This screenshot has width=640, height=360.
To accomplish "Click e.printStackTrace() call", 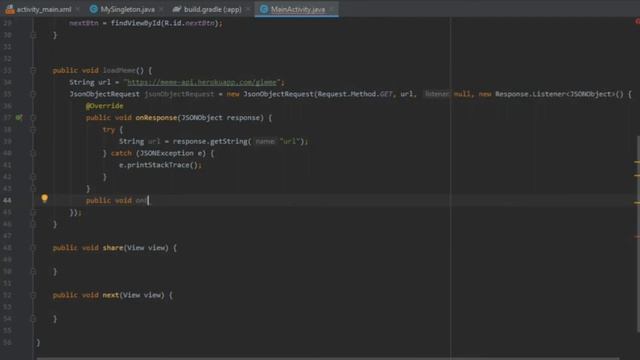I will pyautogui.click(x=160, y=165).
